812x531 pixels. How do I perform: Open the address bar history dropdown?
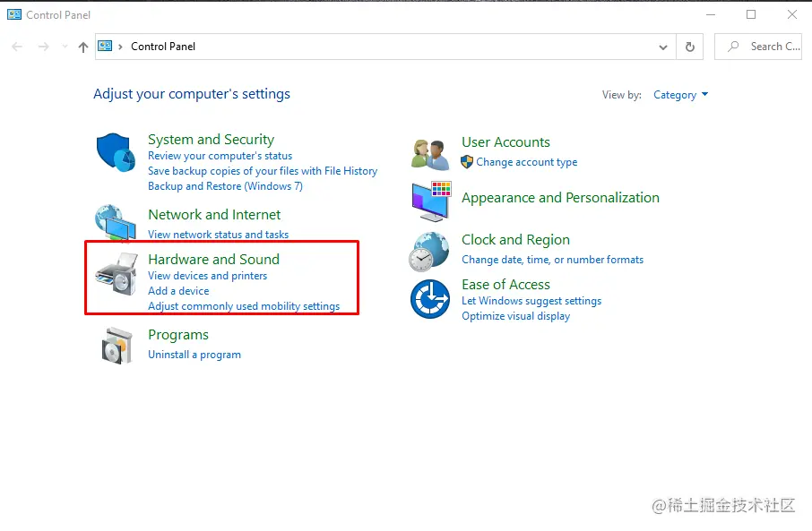(x=663, y=47)
